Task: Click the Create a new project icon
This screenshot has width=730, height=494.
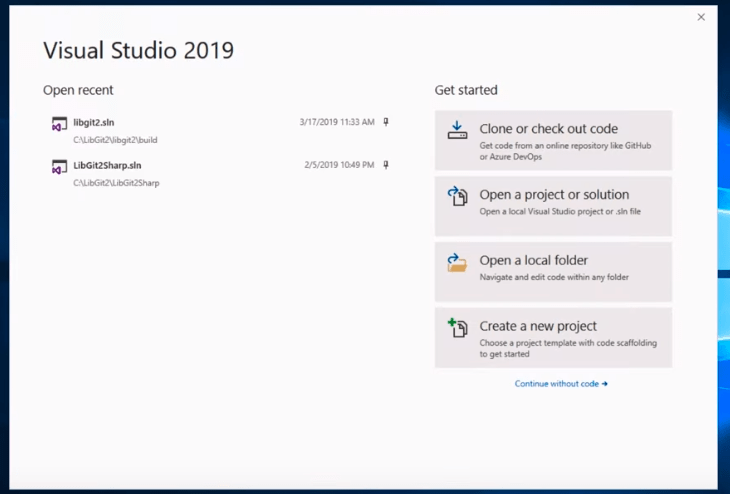Action: (x=457, y=328)
